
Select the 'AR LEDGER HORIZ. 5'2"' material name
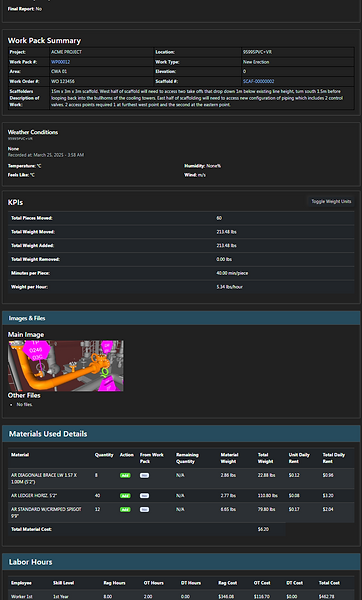coord(34,496)
